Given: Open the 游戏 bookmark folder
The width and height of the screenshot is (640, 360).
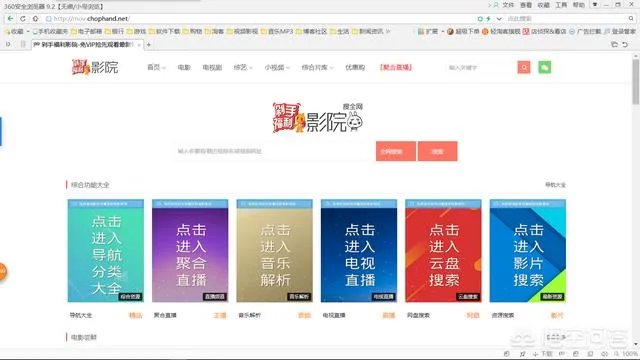Looking at the screenshot, I should tap(136, 31).
